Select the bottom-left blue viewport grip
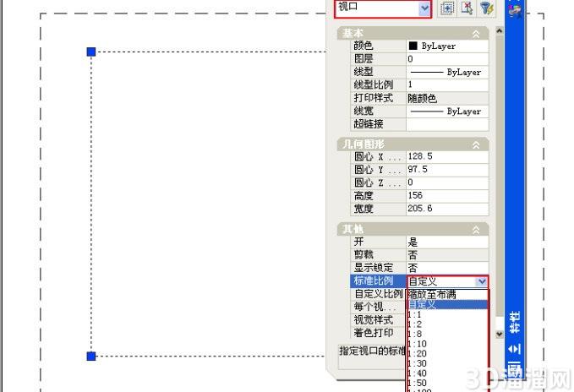The width and height of the screenshot is (574, 392). click(x=91, y=356)
